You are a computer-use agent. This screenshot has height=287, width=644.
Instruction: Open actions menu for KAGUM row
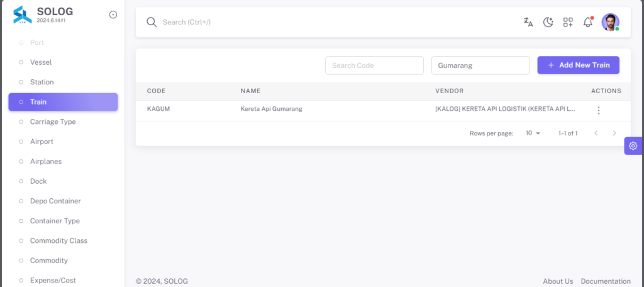click(x=599, y=110)
